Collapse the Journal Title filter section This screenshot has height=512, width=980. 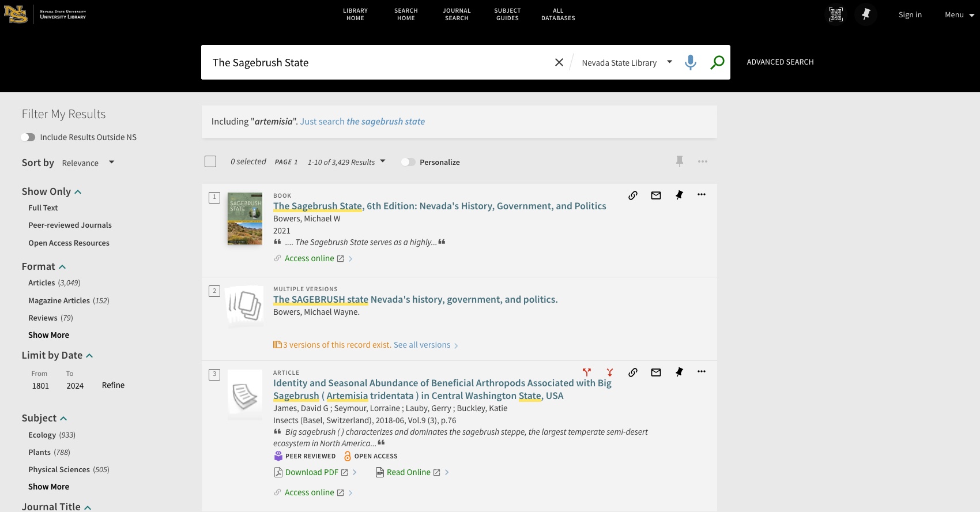click(x=56, y=506)
